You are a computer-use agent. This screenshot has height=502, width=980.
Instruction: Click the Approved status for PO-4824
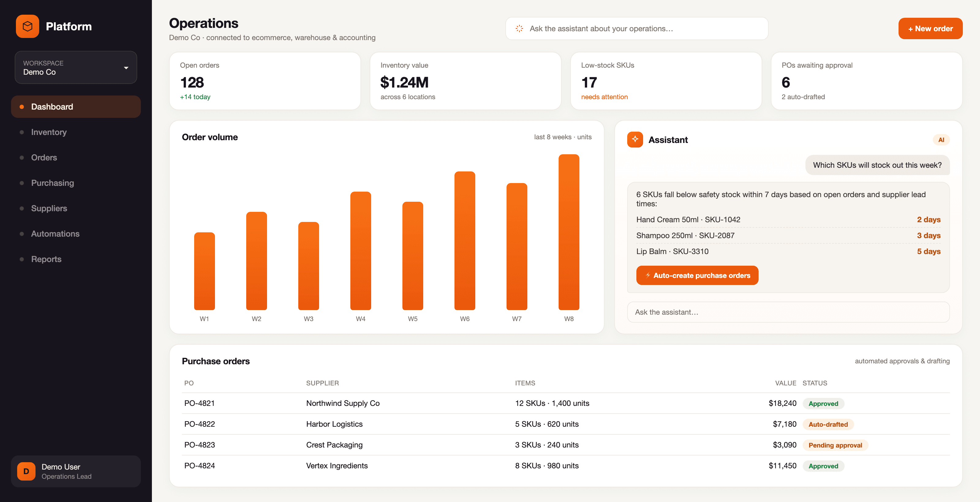[823, 466]
